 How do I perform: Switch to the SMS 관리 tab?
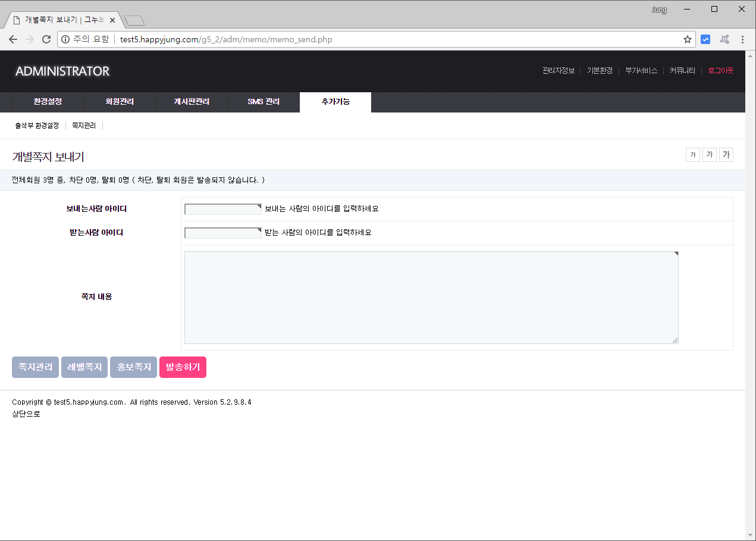pos(263,102)
